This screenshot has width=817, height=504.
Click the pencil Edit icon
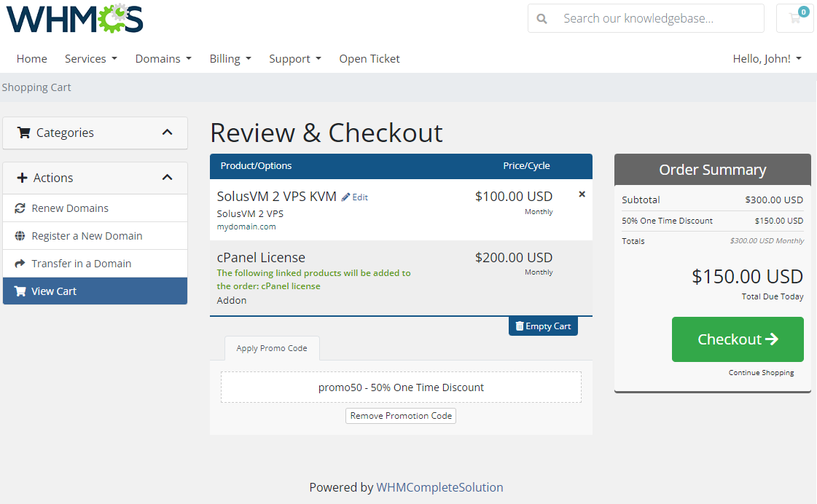point(346,197)
